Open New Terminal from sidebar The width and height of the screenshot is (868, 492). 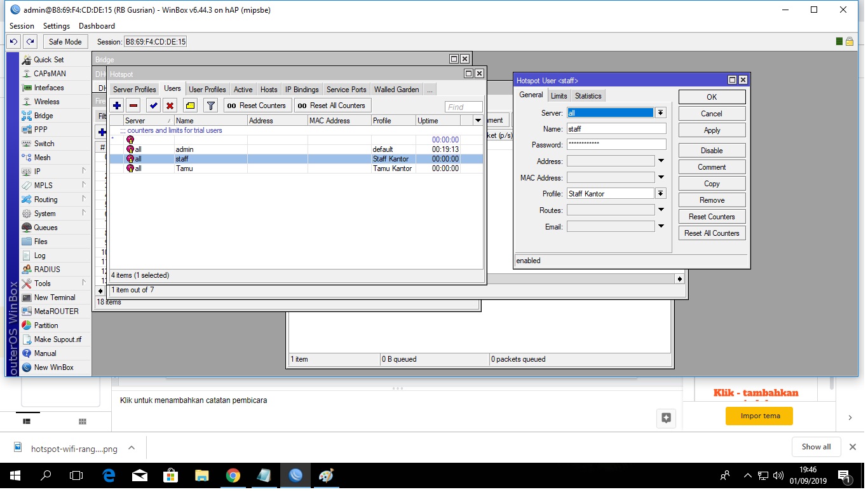pos(56,297)
